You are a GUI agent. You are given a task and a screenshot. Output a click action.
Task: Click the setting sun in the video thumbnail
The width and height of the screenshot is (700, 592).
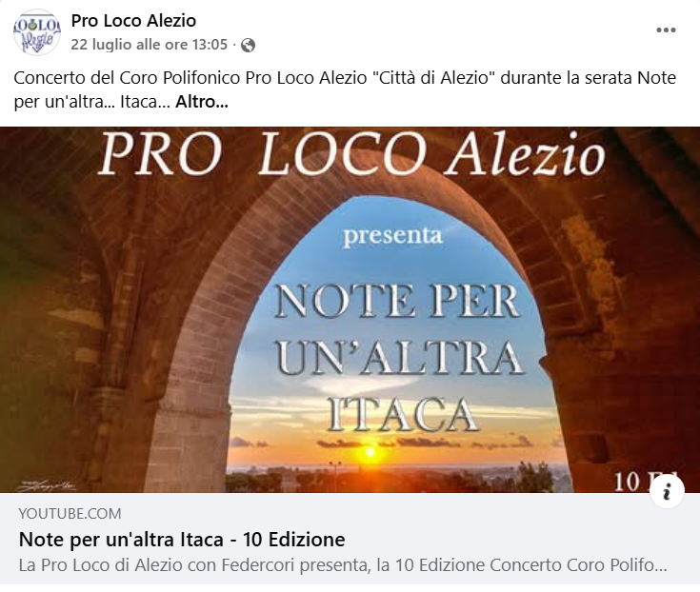pos(370,453)
